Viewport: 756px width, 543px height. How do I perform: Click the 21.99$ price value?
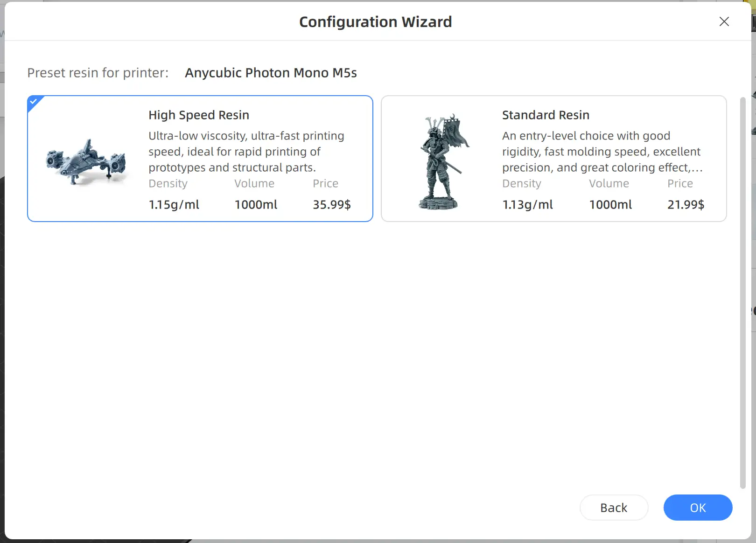686,204
